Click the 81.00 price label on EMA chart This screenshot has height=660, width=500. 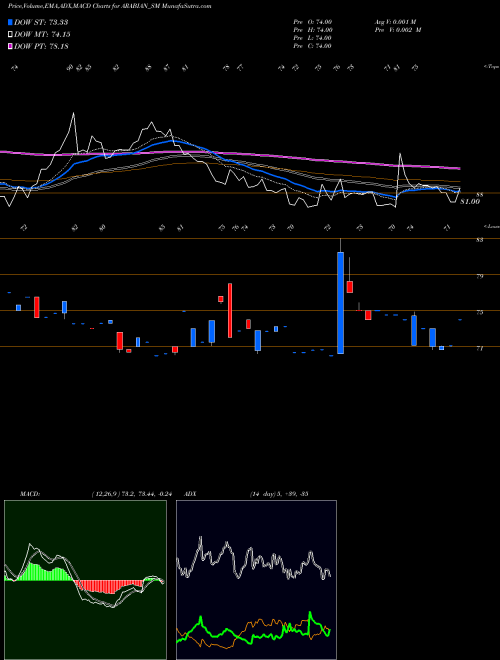pos(469,202)
